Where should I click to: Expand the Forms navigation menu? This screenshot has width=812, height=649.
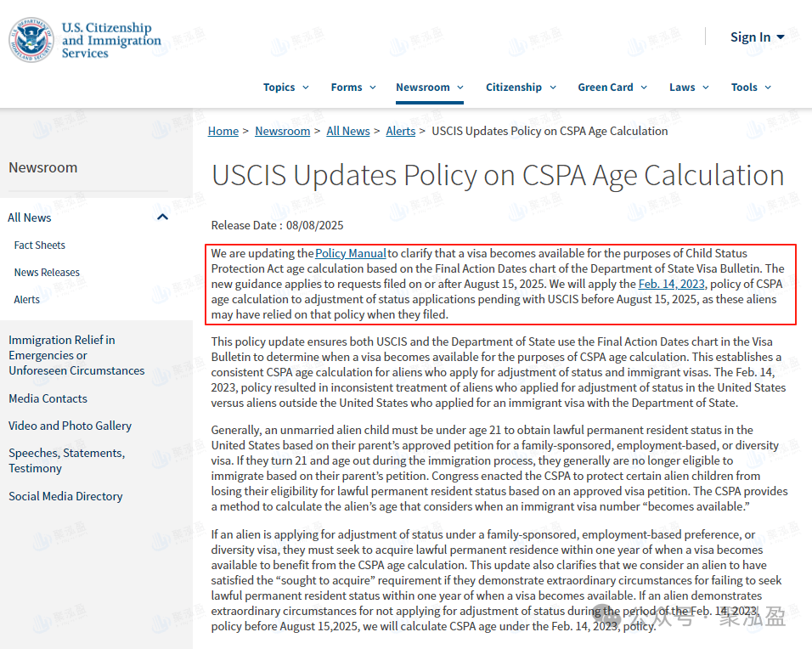[352, 87]
